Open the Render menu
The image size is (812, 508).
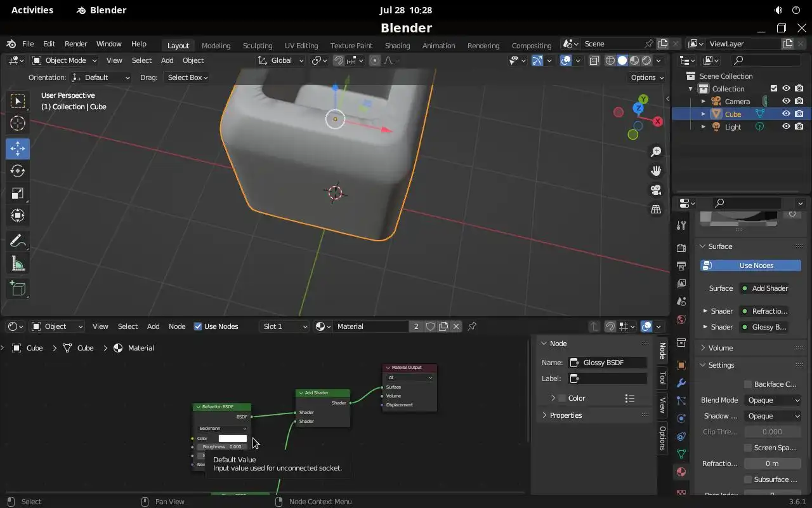tap(75, 44)
